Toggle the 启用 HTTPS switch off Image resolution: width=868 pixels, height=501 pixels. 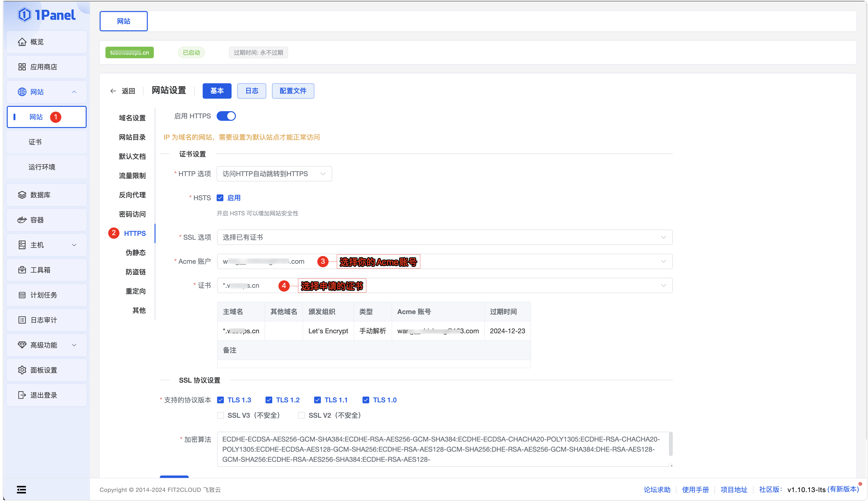point(226,116)
